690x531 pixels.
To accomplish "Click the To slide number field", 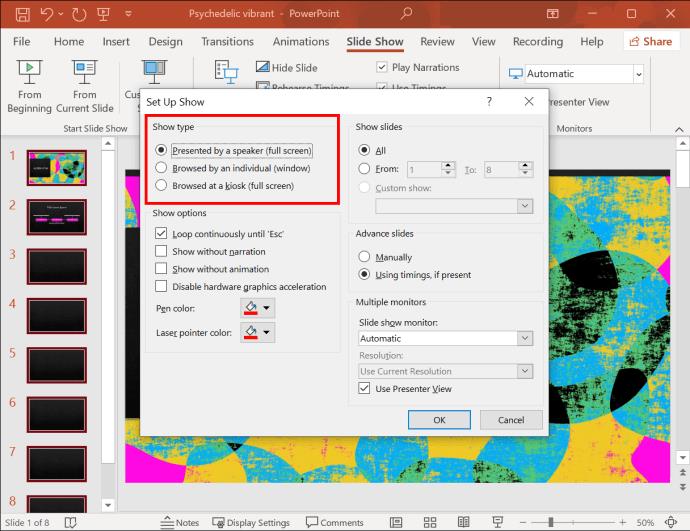I will pos(502,169).
